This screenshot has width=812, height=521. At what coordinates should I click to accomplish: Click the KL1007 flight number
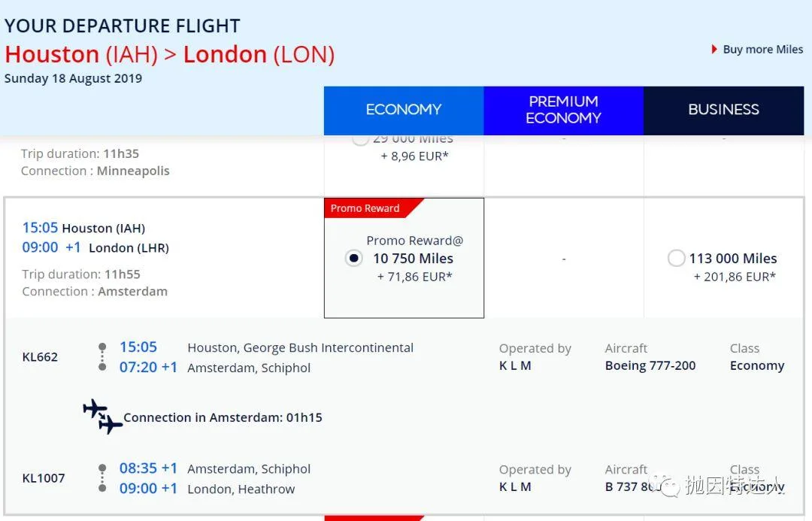(44, 478)
